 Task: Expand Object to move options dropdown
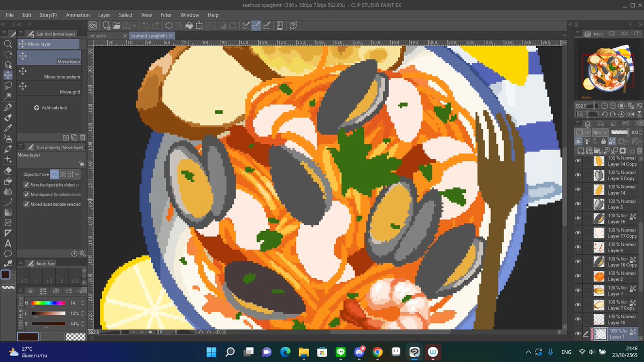pyautogui.click(x=78, y=174)
